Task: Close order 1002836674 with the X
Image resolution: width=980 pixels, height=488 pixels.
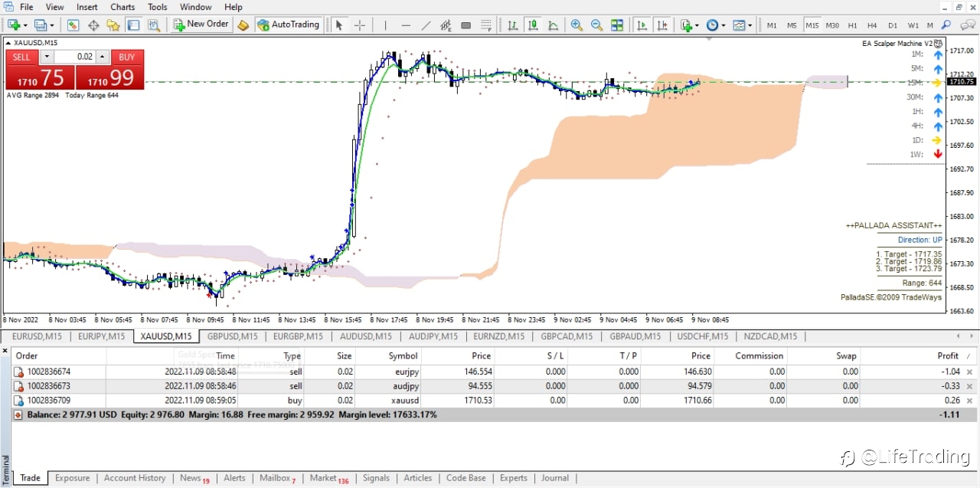Action: [x=969, y=372]
